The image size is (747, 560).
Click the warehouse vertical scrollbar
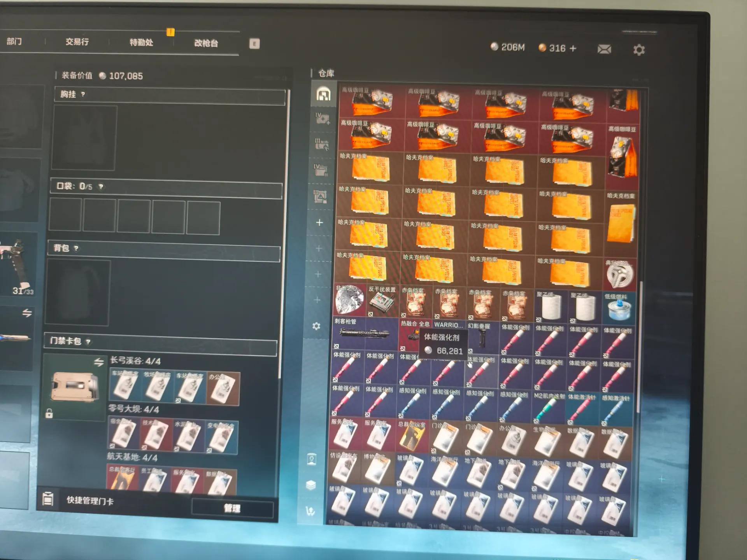639,346
